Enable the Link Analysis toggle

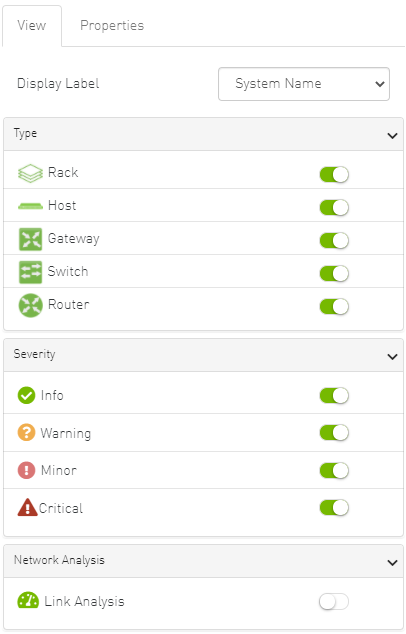pyautogui.click(x=334, y=602)
